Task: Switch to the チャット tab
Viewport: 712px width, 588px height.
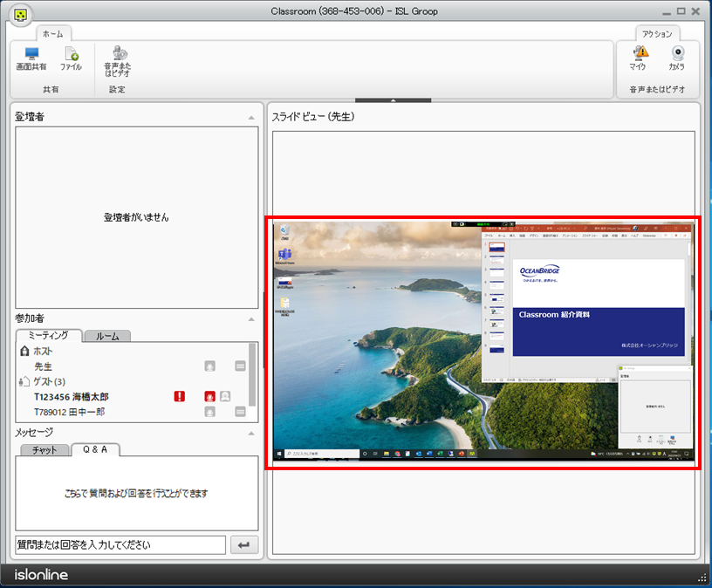Action: click(x=44, y=450)
